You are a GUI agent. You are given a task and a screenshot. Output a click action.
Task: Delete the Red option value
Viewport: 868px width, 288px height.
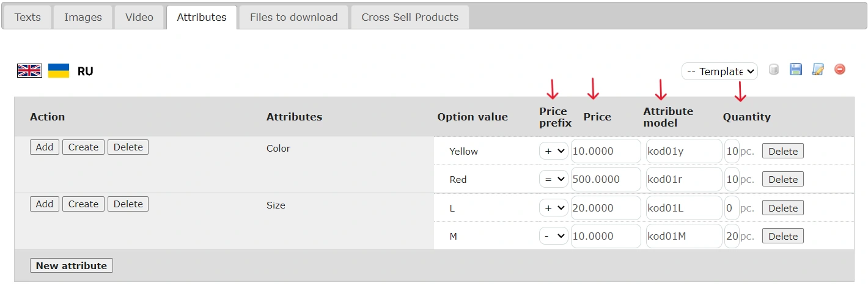click(x=782, y=179)
